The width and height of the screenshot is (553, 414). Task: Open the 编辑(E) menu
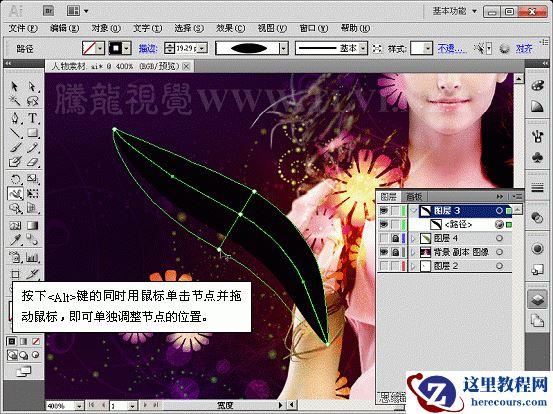point(64,28)
